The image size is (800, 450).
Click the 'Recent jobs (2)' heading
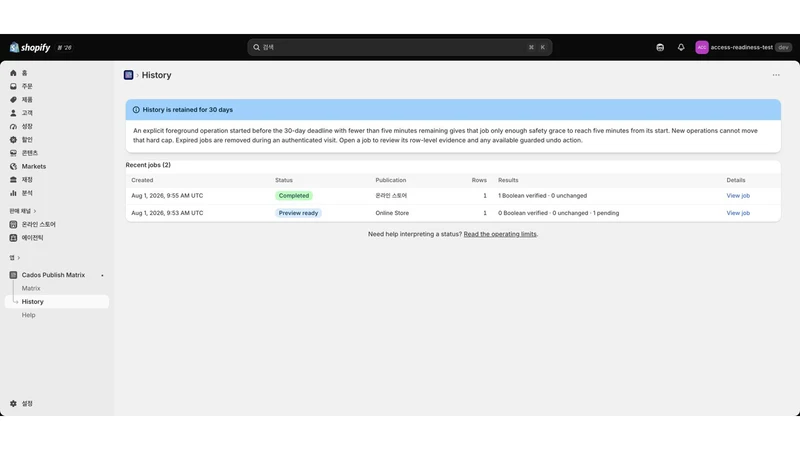pyautogui.click(x=148, y=165)
